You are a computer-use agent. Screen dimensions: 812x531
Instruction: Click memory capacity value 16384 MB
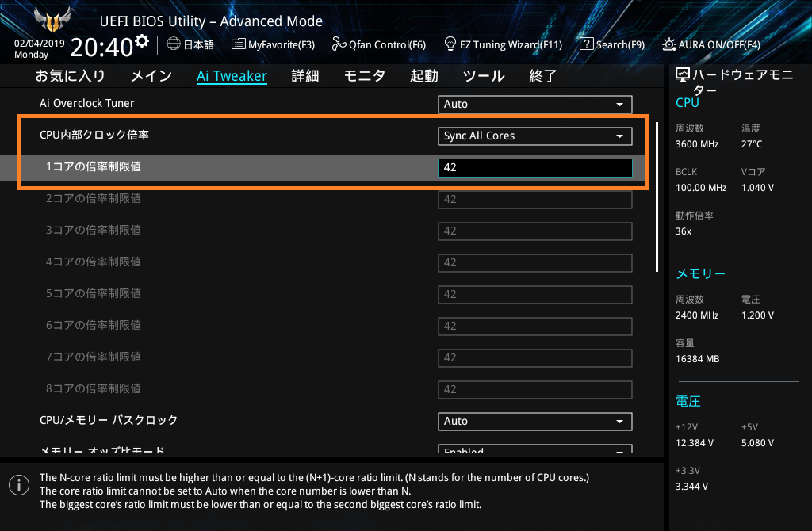[698, 359]
